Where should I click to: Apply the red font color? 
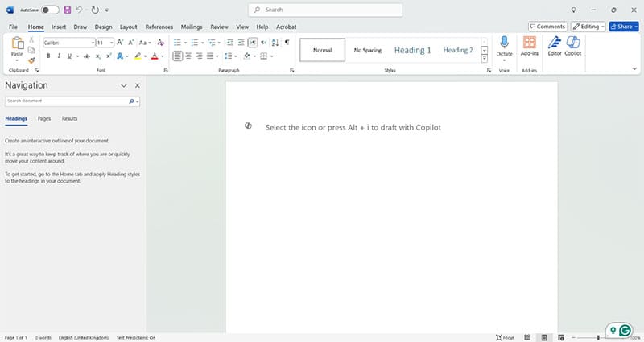(155, 56)
